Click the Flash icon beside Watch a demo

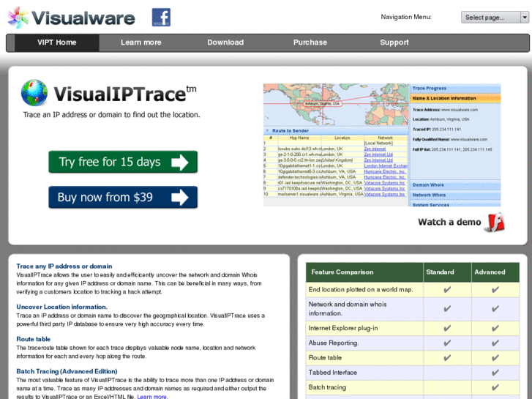click(x=495, y=223)
